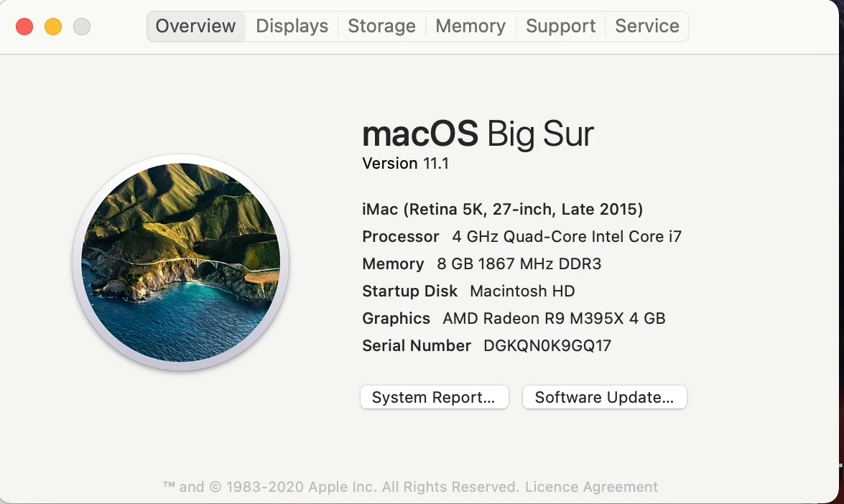Minimize window using yellow button

click(x=52, y=27)
